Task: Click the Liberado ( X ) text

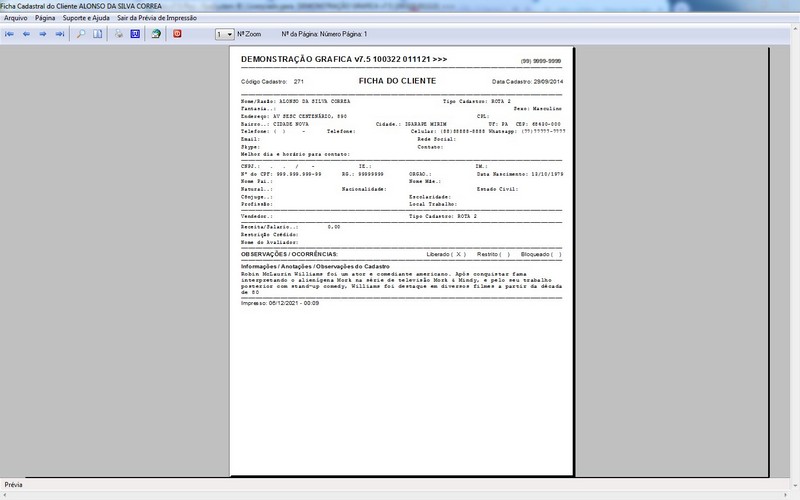Action: coord(446,254)
